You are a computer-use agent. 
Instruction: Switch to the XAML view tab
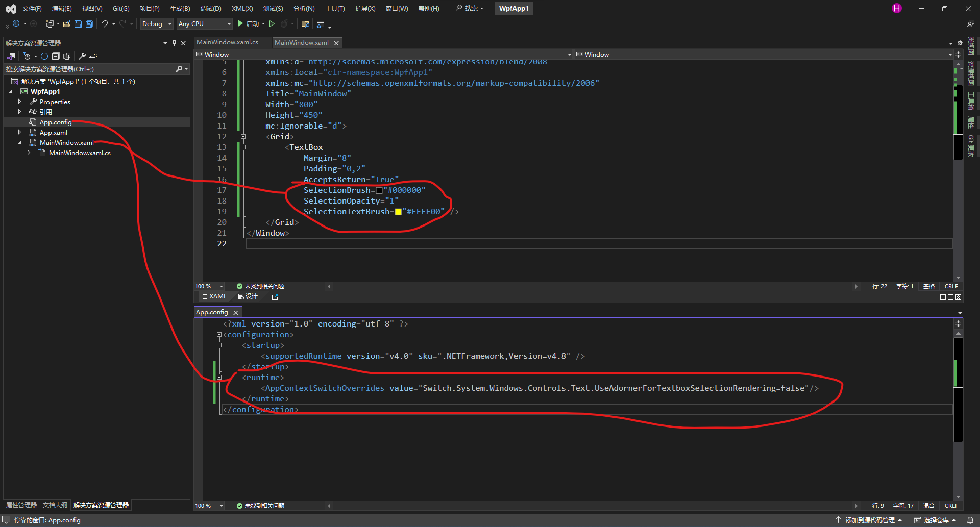coord(214,296)
